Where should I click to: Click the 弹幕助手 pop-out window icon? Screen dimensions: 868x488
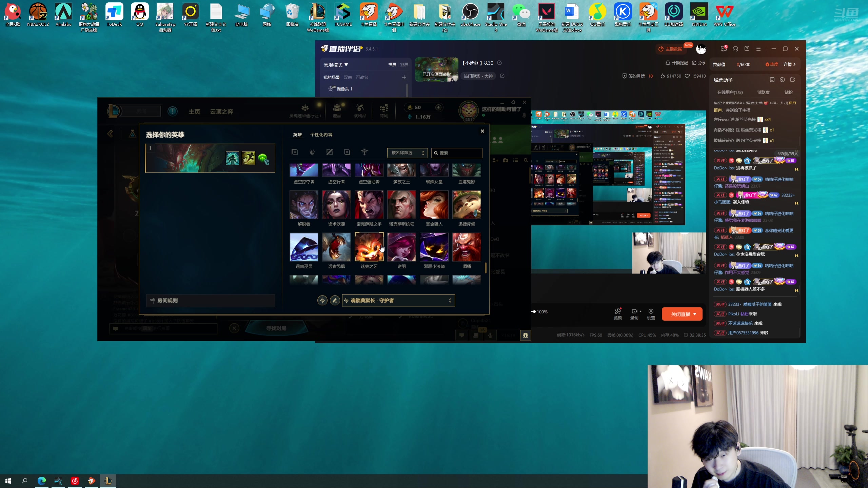pyautogui.click(x=792, y=80)
